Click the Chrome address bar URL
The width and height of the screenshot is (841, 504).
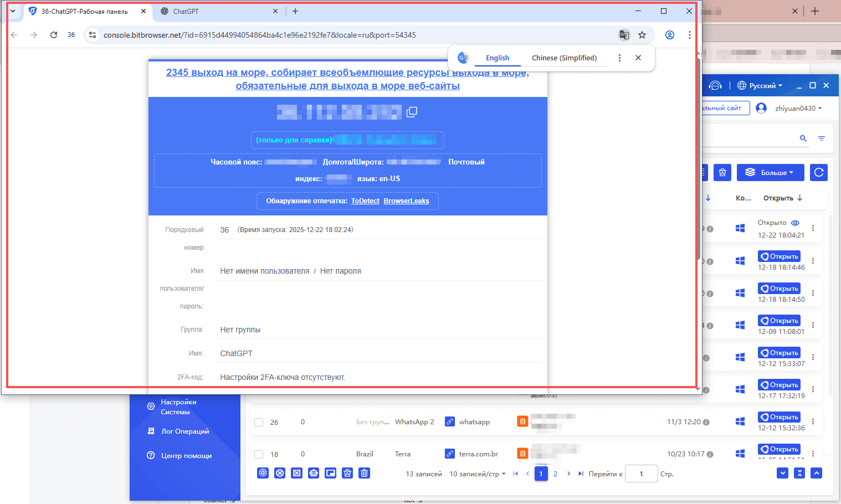(259, 35)
